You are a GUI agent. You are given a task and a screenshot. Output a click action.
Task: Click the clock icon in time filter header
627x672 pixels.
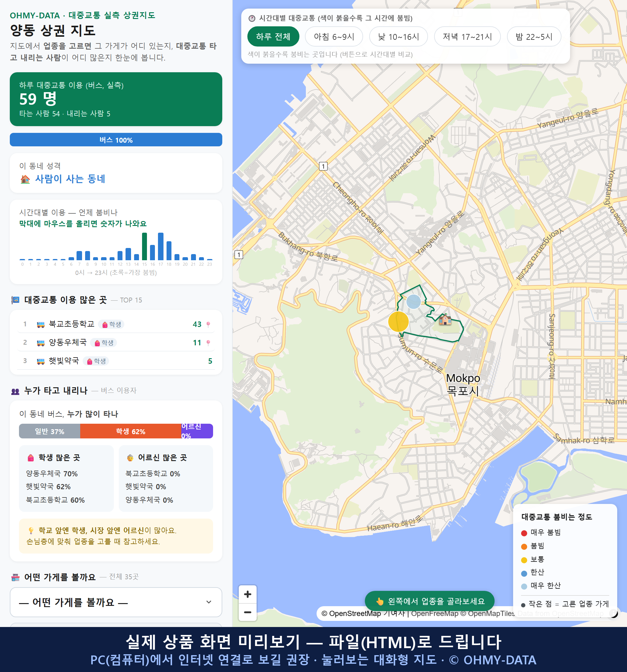tap(252, 18)
